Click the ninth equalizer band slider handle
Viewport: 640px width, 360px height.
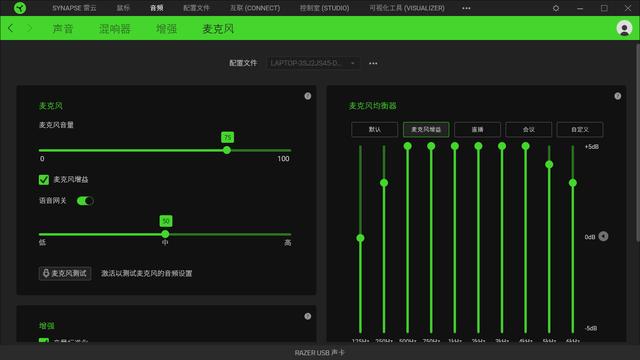click(x=549, y=164)
